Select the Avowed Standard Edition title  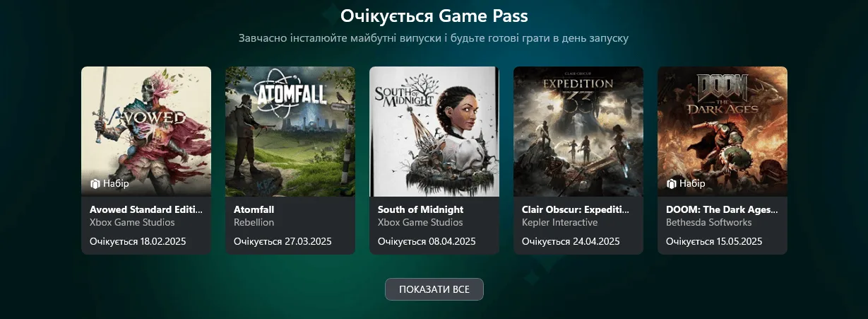pyautogui.click(x=146, y=209)
